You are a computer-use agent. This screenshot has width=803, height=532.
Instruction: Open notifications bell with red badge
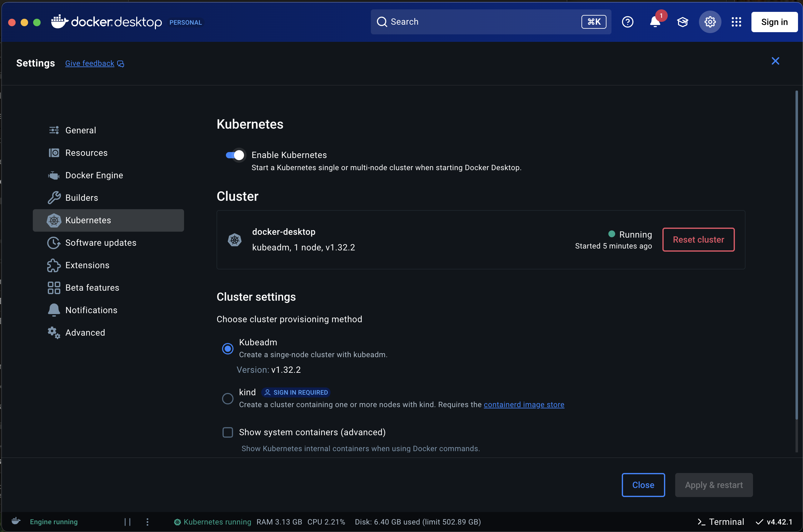pyautogui.click(x=655, y=22)
